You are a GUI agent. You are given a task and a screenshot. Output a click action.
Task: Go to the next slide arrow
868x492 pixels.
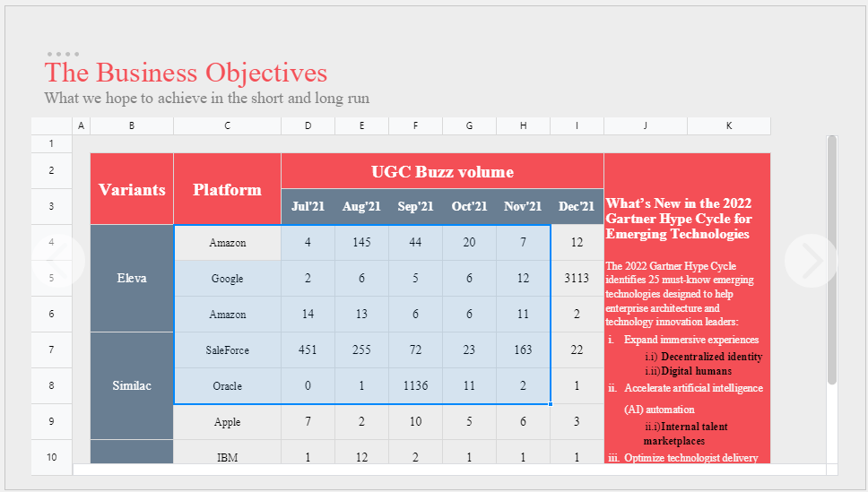(811, 261)
